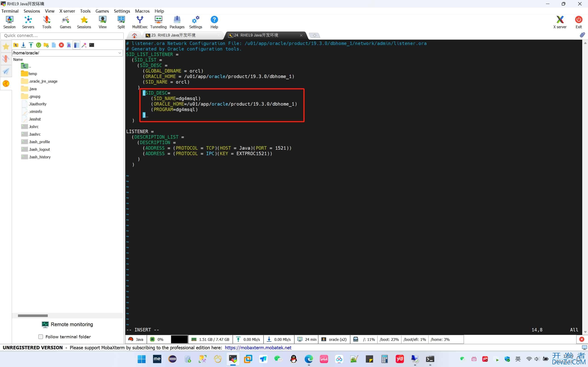Click the Wi-Fi icon in system tray
This screenshot has width=588, height=367.
[x=529, y=359]
